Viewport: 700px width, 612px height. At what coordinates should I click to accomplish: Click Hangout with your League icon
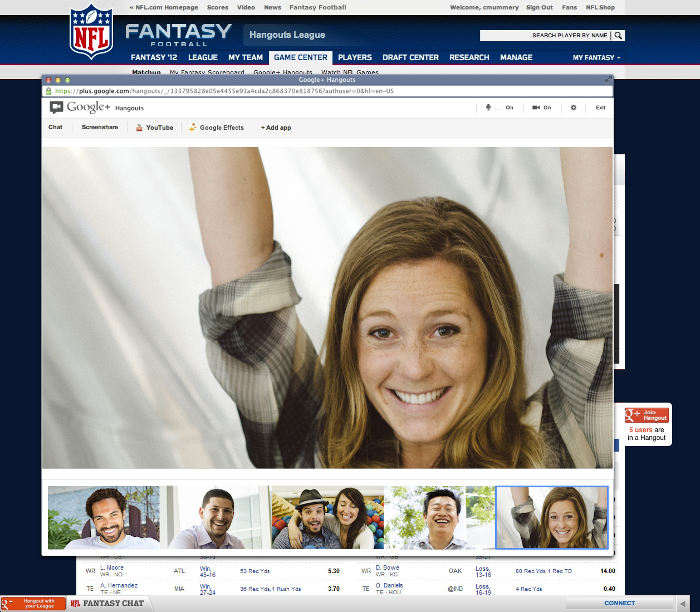33,604
